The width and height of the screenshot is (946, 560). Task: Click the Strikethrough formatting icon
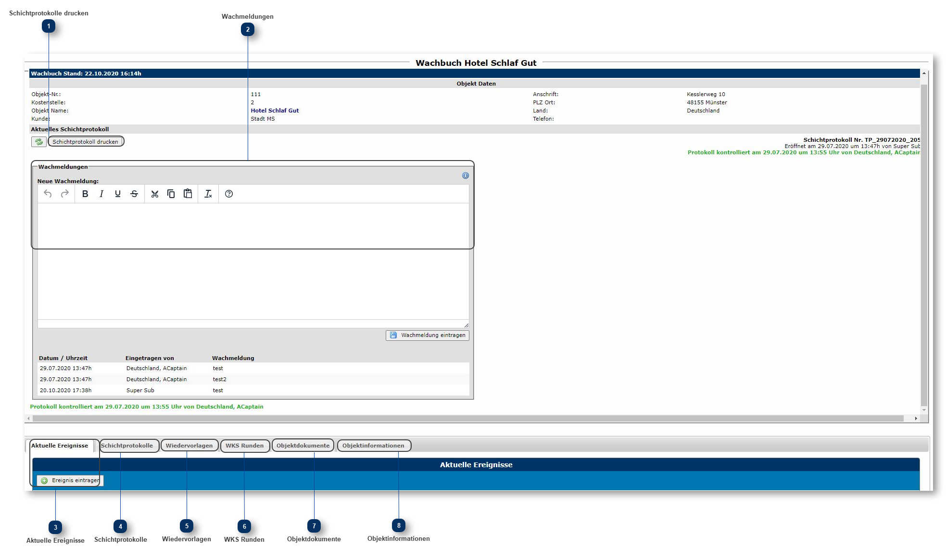[x=135, y=194]
